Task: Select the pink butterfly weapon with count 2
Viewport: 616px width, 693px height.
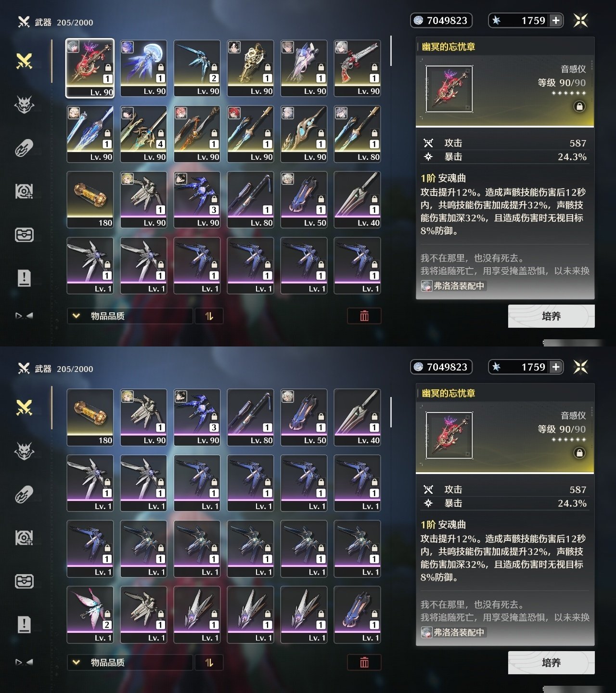Action: [x=90, y=615]
